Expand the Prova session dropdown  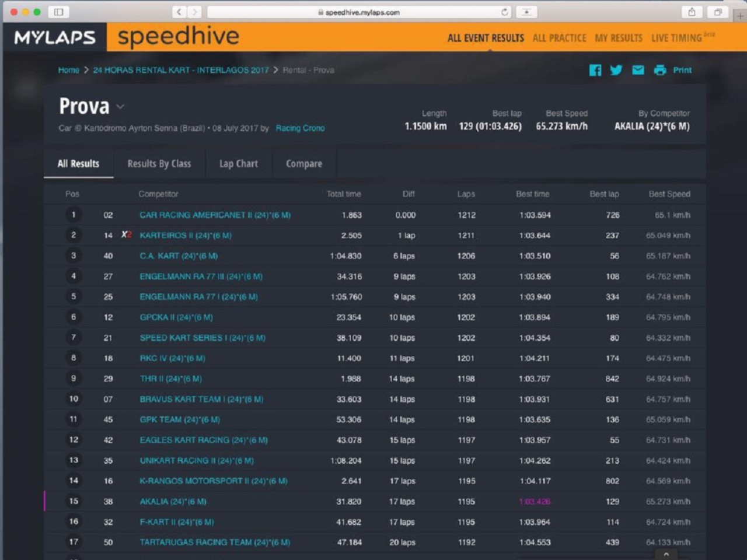click(121, 107)
